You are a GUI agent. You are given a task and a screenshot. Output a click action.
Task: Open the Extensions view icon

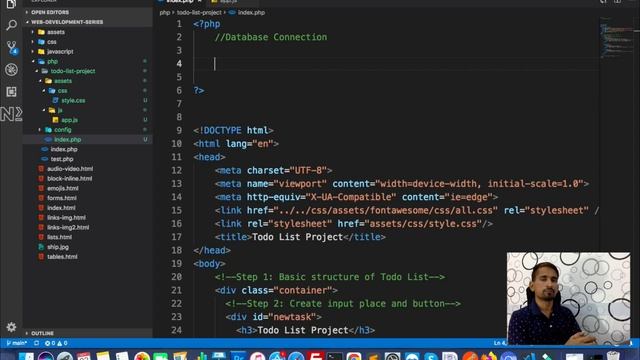tap(11, 91)
